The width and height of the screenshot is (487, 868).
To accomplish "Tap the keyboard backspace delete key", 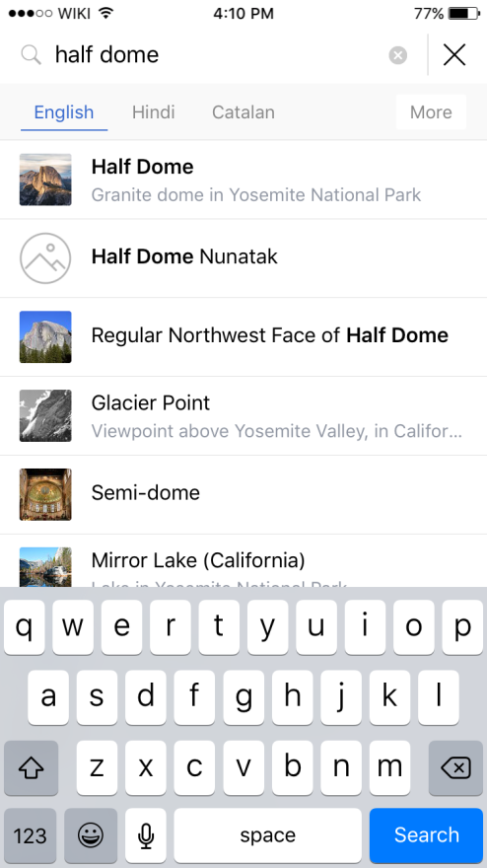I will click(x=455, y=767).
